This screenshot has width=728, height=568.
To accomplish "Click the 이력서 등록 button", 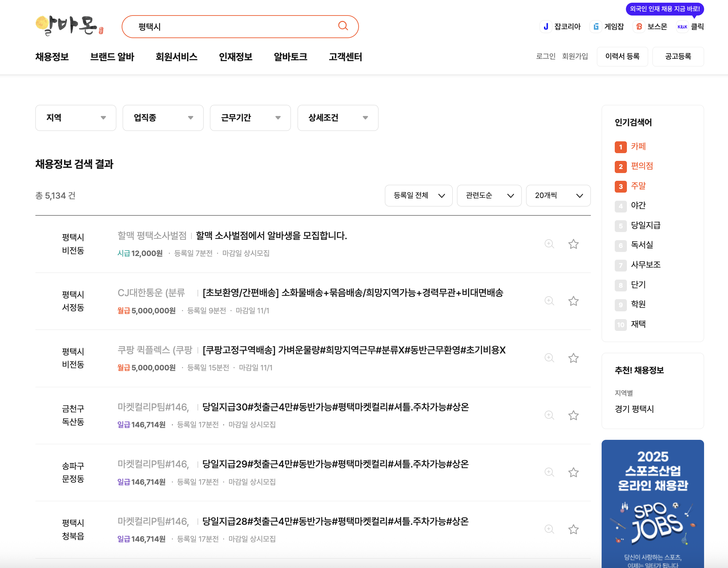I will point(622,56).
